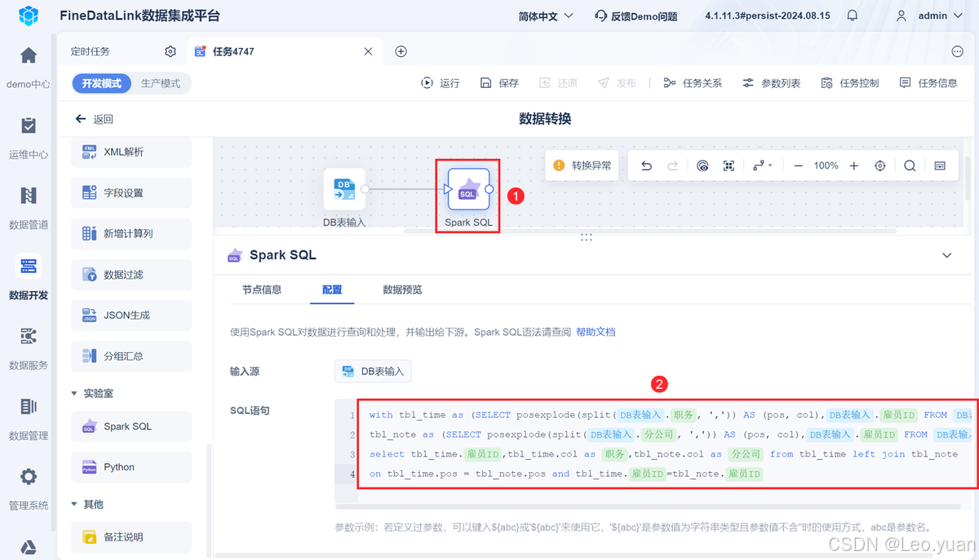Image resolution: width=979 pixels, height=560 pixels.
Task: Select the JSON生成 operator
Action: (131, 315)
